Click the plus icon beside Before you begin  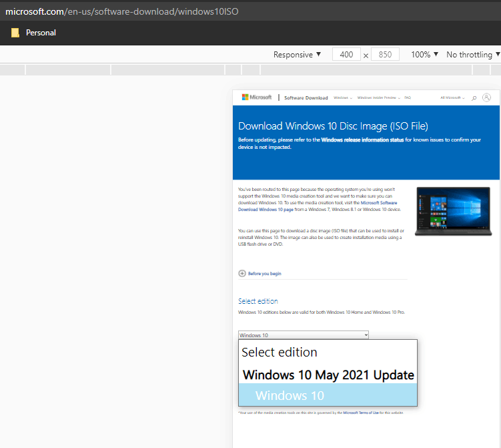tap(242, 273)
